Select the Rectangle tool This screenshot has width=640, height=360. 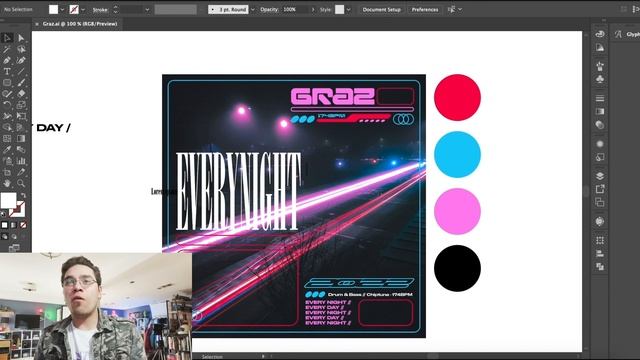[7, 82]
